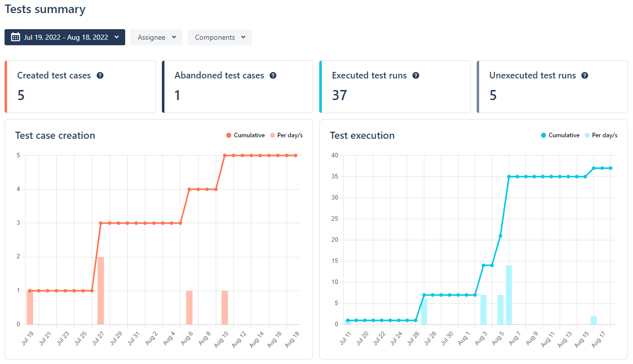Screen dimensions: 633x364
Task: Open the Jul 19 - Aug 18 date range picker
Action: (65, 37)
